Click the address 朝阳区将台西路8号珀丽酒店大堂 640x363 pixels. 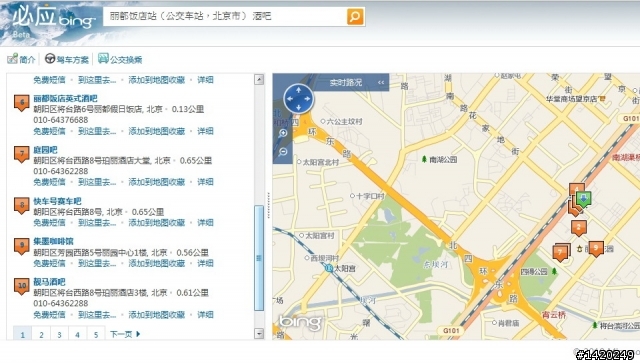pos(92,160)
